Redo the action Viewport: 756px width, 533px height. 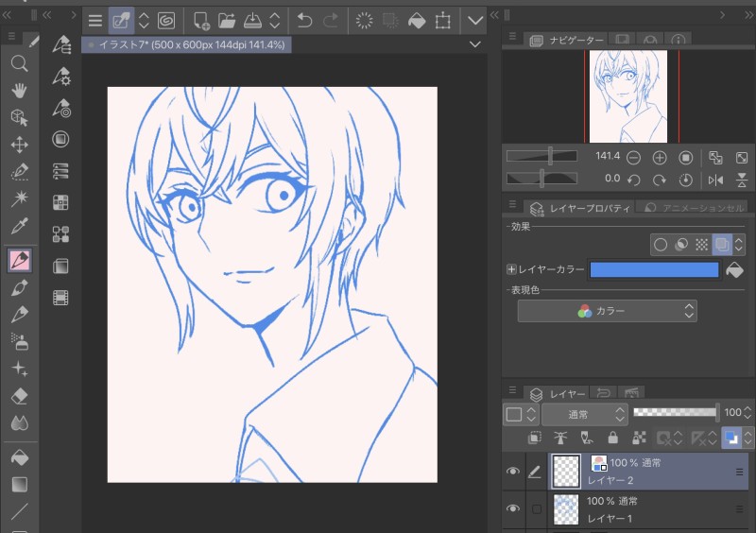330,21
